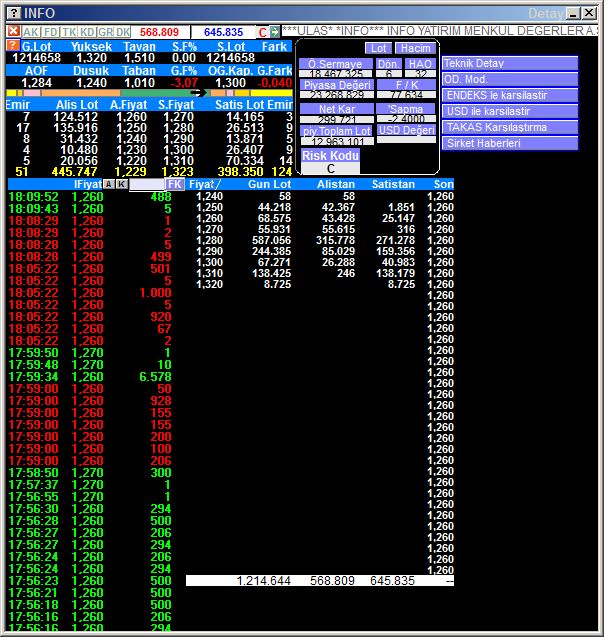Click ENDEKS le karsilastir button
604x637 pixels.
tap(510, 95)
